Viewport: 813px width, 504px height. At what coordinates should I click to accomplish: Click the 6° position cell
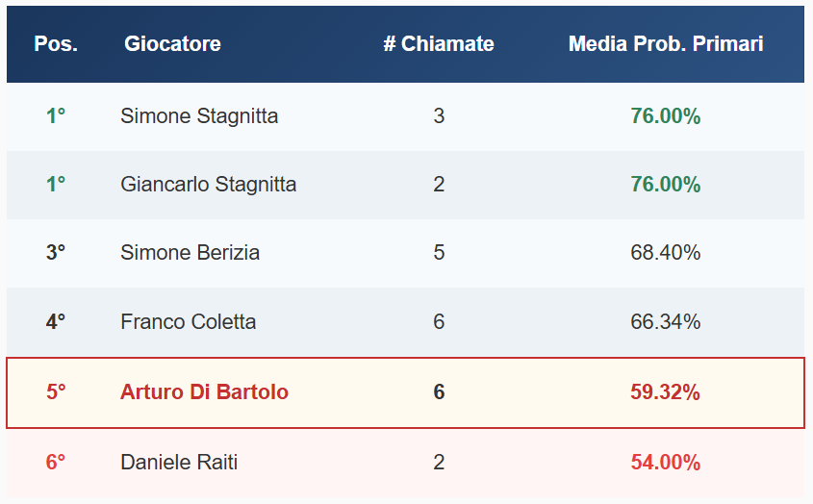point(56,463)
